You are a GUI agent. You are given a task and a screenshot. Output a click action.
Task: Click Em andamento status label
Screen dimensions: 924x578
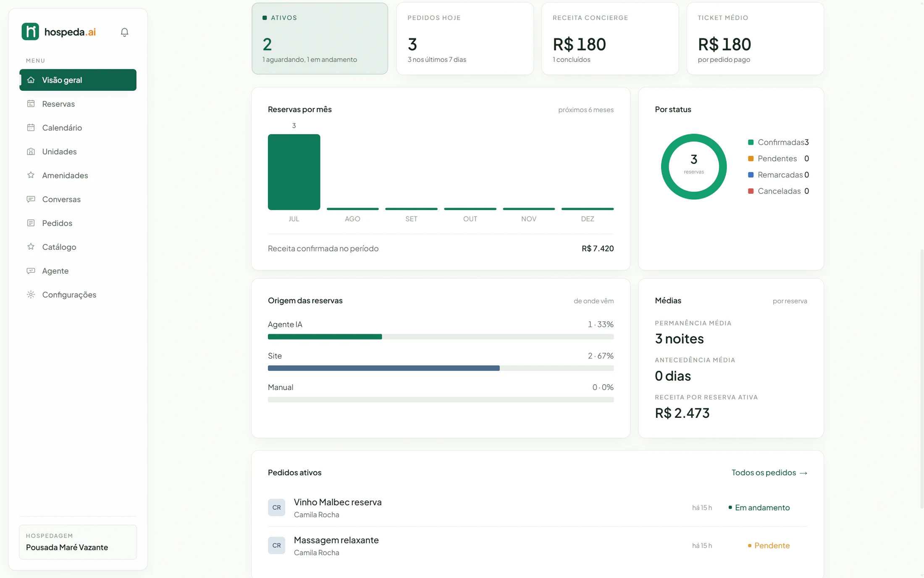tap(759, 507)
